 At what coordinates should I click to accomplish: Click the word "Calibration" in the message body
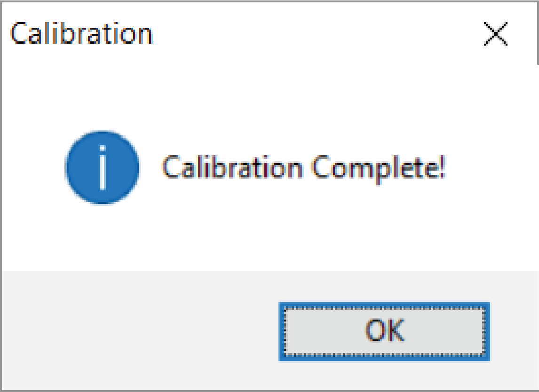tap(232, 167)
